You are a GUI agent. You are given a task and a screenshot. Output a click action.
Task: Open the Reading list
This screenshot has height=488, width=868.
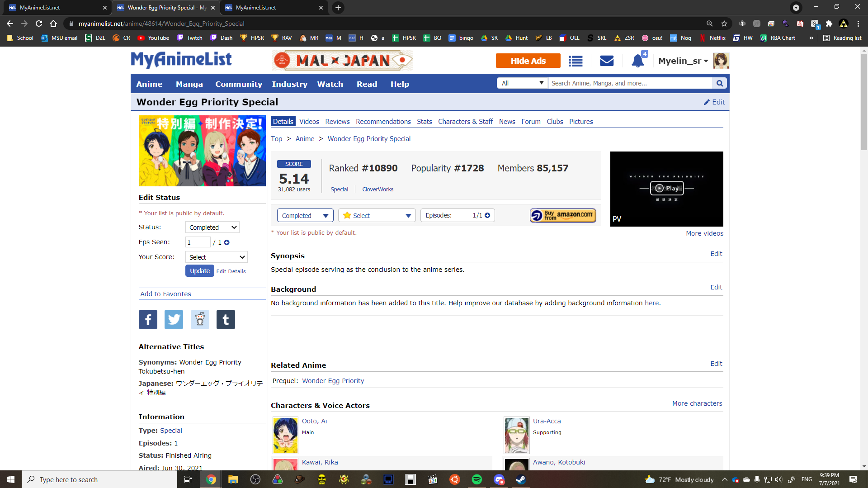(842, 38)
